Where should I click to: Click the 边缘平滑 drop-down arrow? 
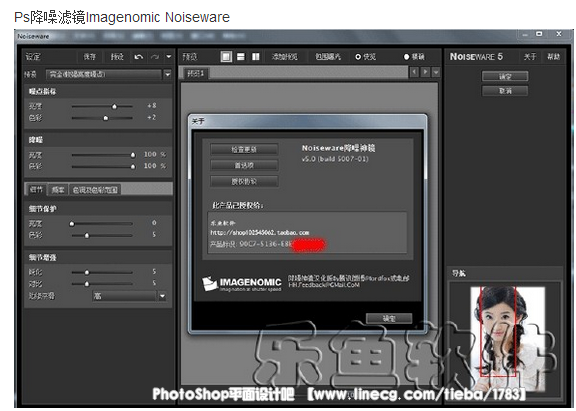pyautogui.click(x=162, y=296)
